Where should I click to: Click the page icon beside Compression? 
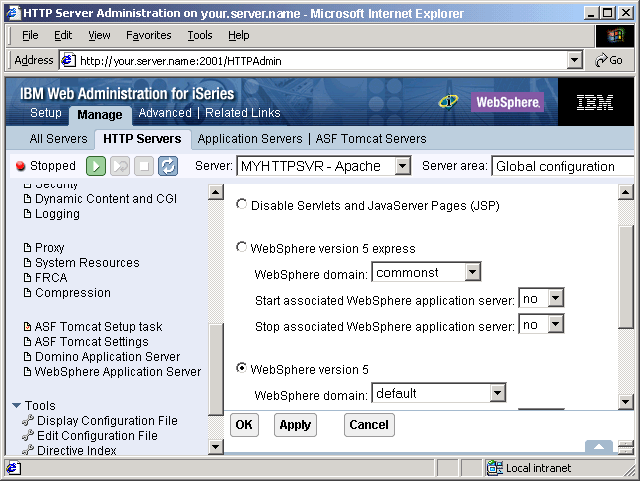[27, 293]
